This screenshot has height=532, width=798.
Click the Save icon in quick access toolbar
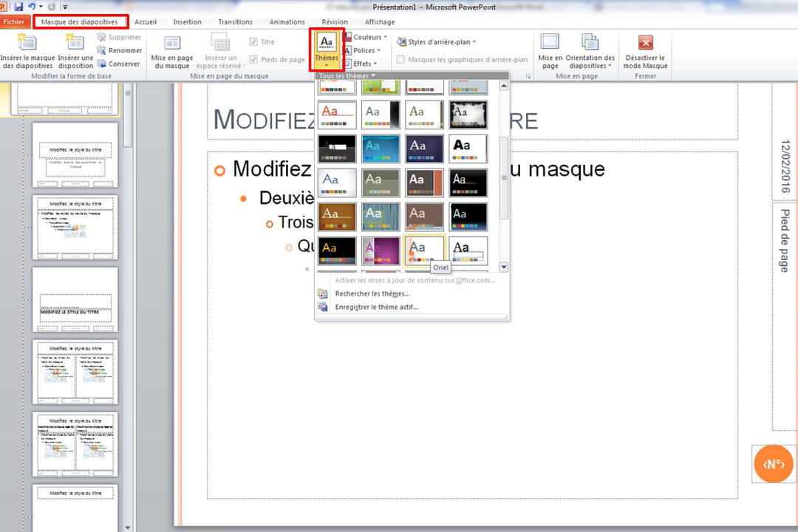[18, 6]
